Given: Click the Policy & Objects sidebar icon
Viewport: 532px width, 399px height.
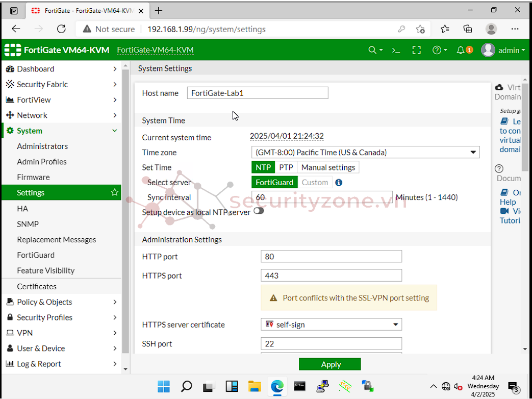Looking at the screenshot, I should pos(10,302).
